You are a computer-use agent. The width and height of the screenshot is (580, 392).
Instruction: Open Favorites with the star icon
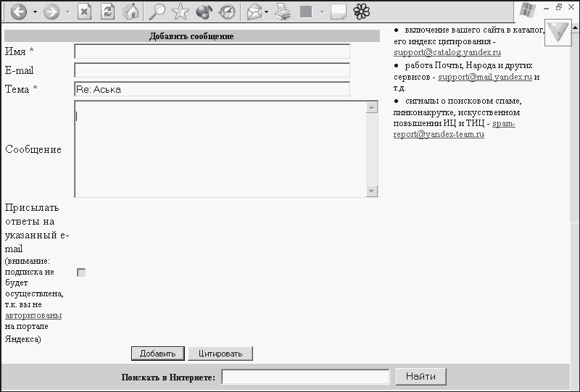click(x=181, y=12)
